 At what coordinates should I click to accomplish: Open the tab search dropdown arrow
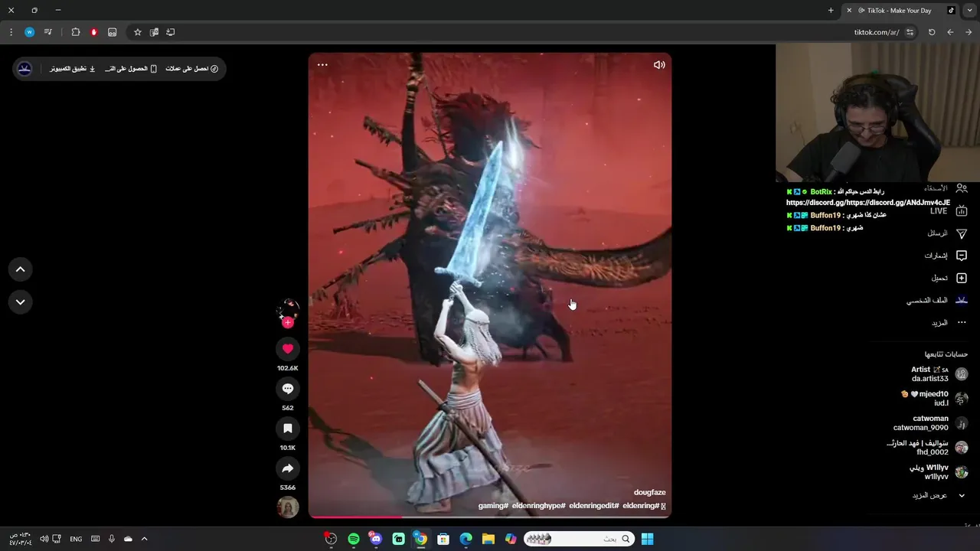[x=970, y=11]
